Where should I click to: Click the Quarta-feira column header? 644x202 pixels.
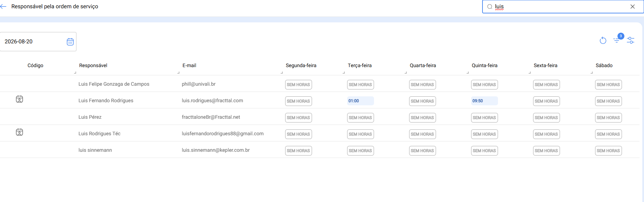coord(423,65)
